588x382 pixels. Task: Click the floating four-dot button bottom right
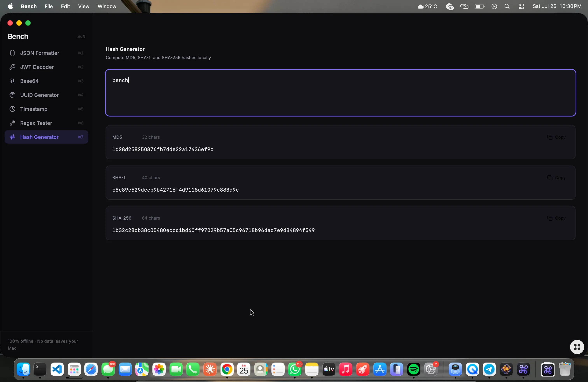click(x=577, y=347)
